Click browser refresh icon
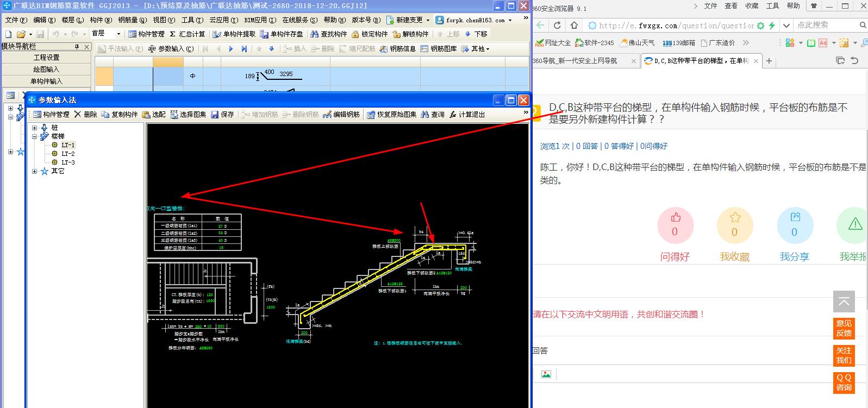Screen dimensions: 868x408 pyautogui.click(x=557, y=25)
